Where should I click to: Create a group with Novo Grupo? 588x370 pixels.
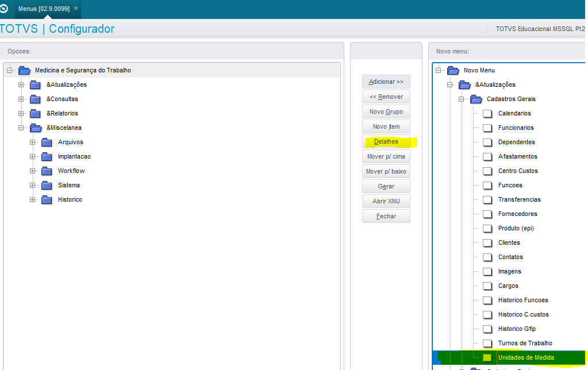coord(386,111)
